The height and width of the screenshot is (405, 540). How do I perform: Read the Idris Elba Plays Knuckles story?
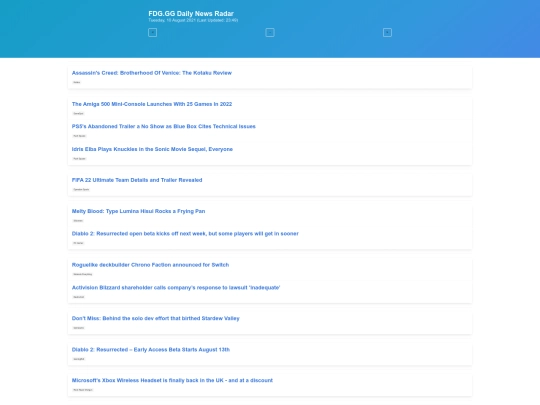point(152,149)
